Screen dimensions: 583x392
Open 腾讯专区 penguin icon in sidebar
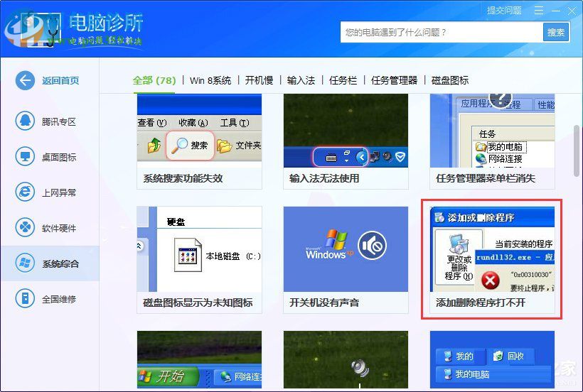tap(25, 121)
